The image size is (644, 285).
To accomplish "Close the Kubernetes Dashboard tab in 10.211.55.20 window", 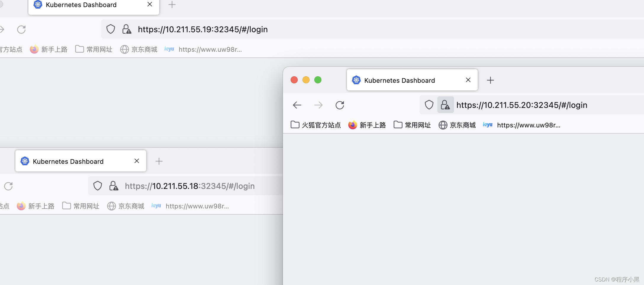I will (x=468, y=80).
